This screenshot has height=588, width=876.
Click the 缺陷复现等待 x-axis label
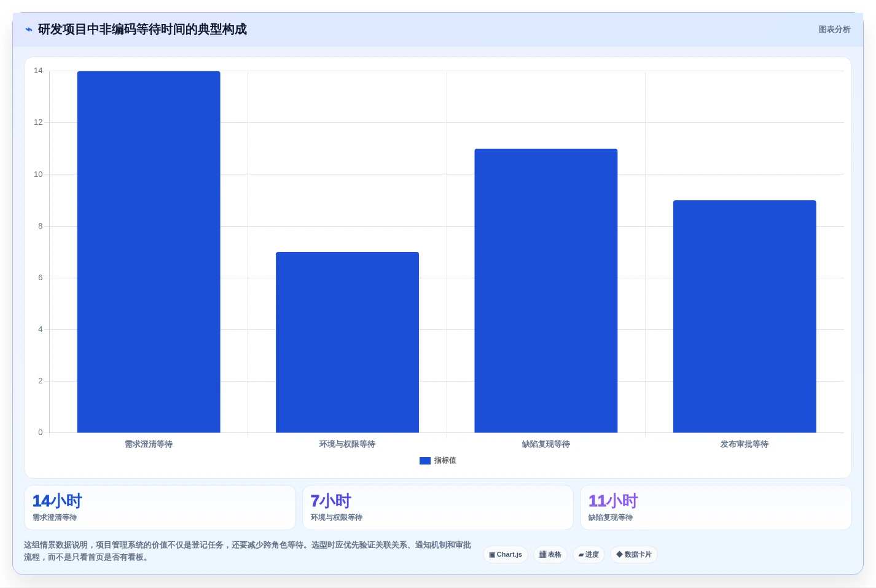click(546, 444)
